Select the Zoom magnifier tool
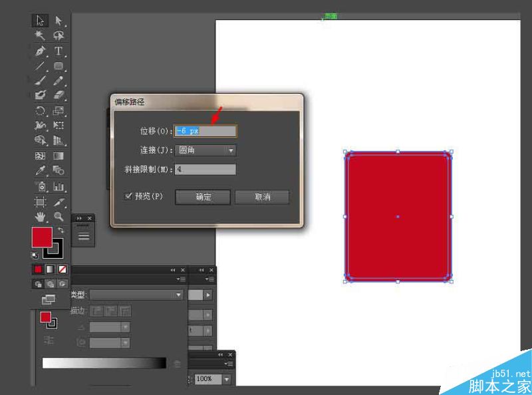This screenshot has height=395, width=532. coord(59,217)
